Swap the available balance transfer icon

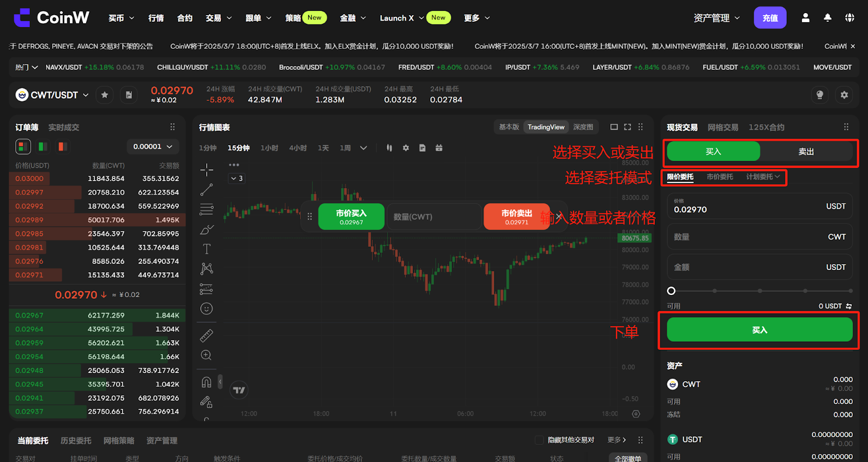(x=848, y=306)
